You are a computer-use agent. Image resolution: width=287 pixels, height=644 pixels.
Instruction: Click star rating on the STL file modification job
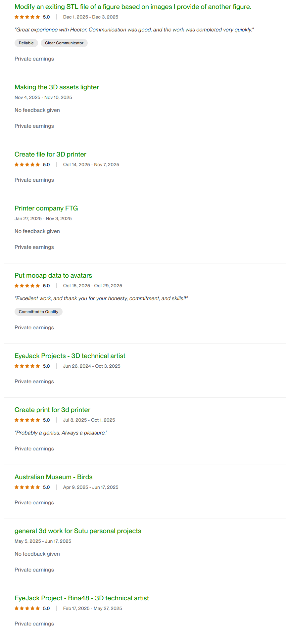(27, 17)
